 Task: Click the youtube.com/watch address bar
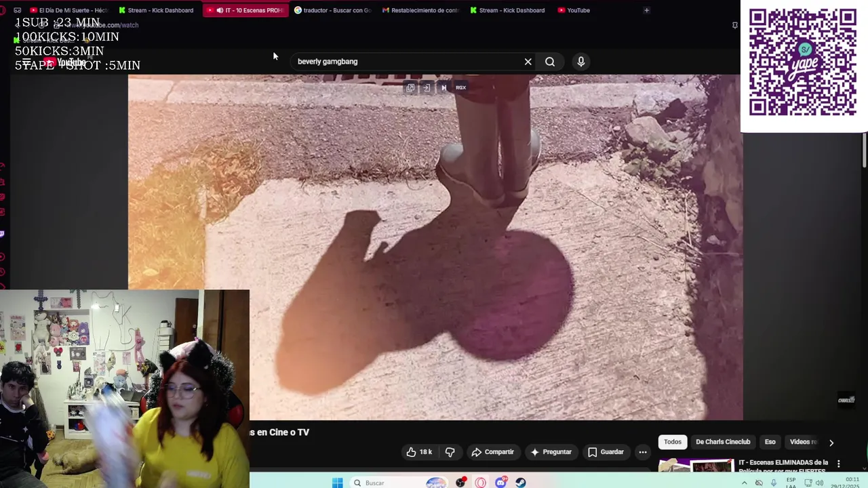[x=102, y=25]
